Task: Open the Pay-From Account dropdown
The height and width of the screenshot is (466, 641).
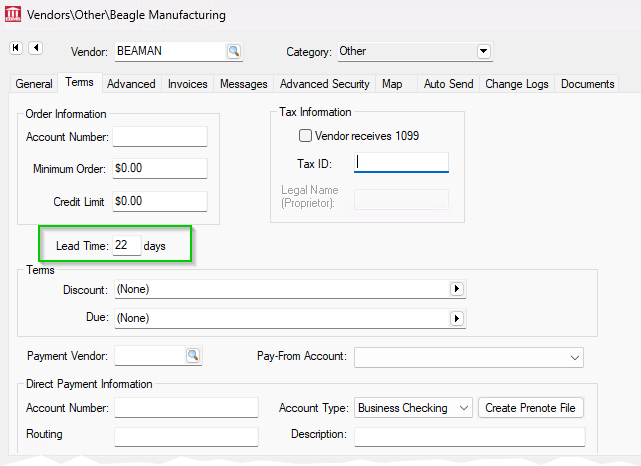Action: coord(574,356)
